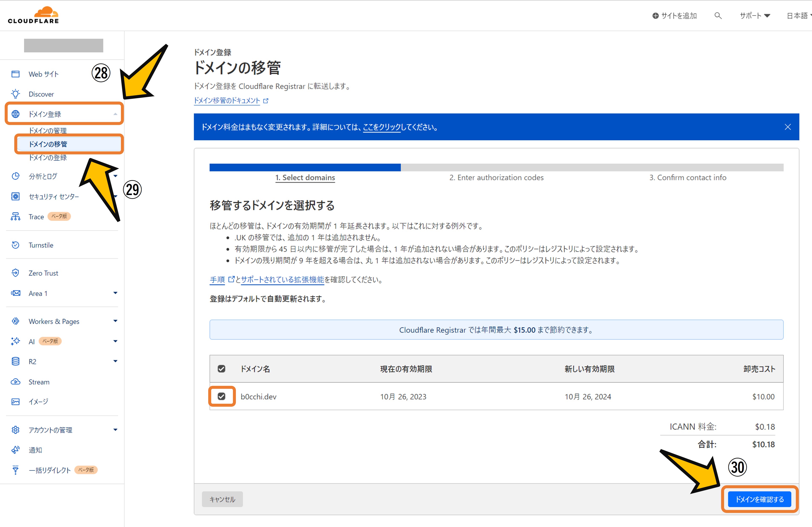Click the 一括リダイレクト icon

tap(15, 470)
